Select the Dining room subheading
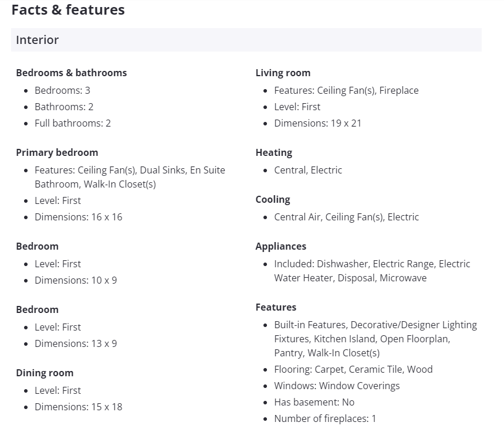Screen dimensions: 504x429 pyautogui.click(x=45, y=373)
